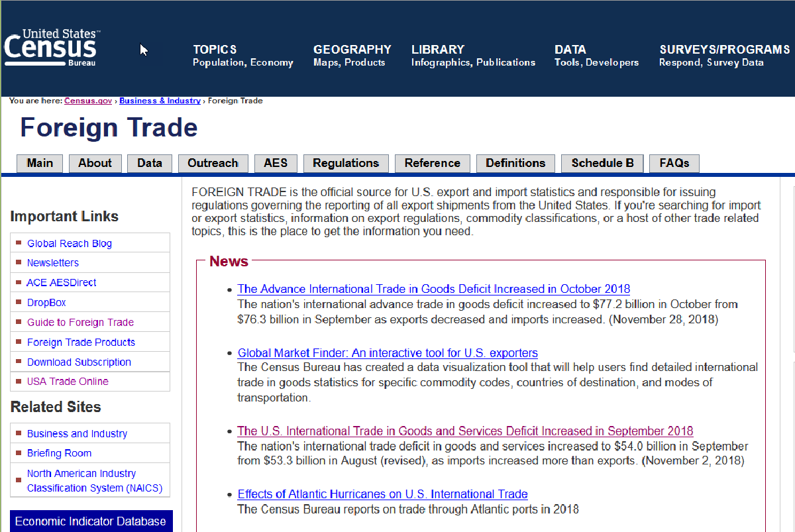Screen dimensions: 795x532
Task: Select the Definitions tab
Action: click(x=515, y=163)
